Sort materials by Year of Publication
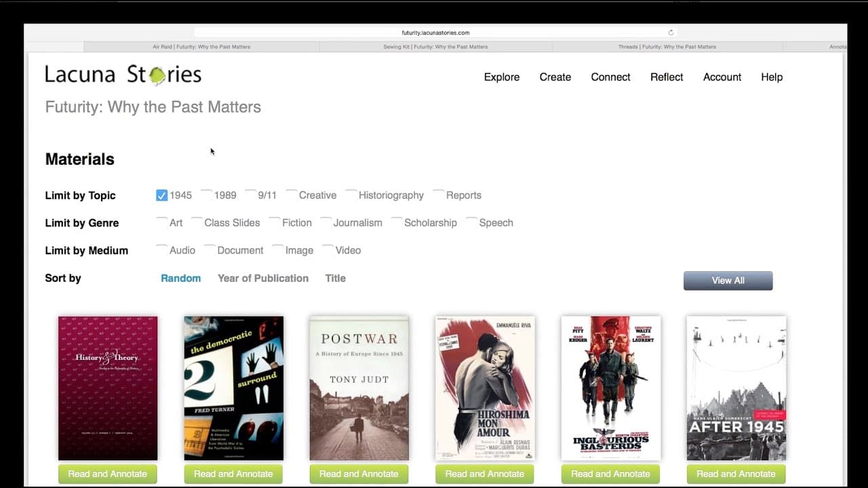The width and height of the screenshot is (868, 488). (263, 279)
